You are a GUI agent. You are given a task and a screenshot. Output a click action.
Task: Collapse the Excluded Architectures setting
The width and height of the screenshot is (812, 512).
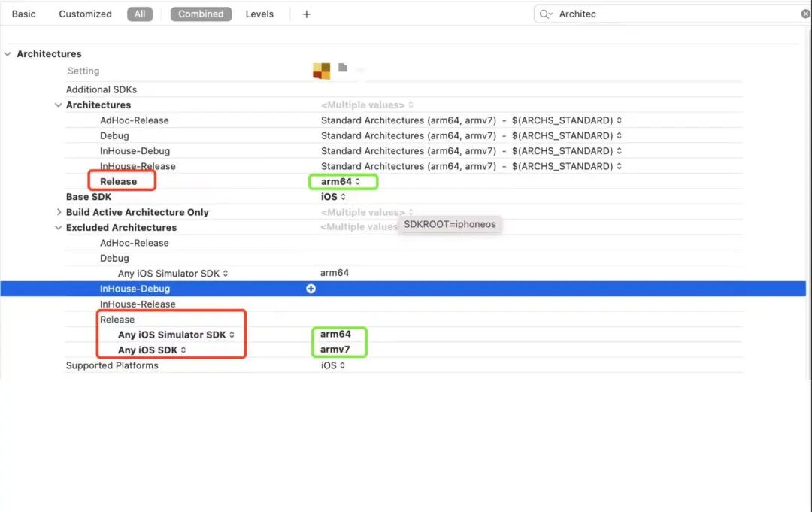(58, 228)
